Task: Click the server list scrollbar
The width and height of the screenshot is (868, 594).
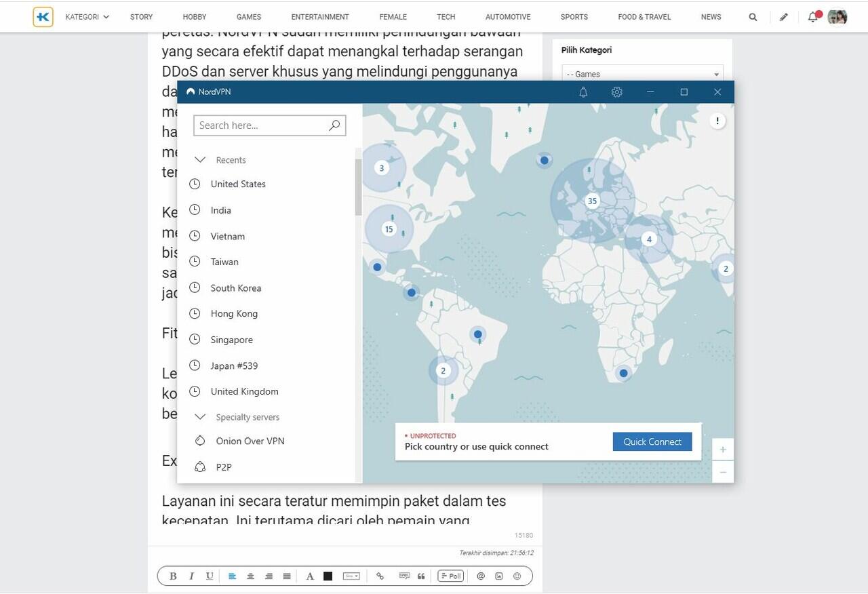Action: tap(358, 187)
